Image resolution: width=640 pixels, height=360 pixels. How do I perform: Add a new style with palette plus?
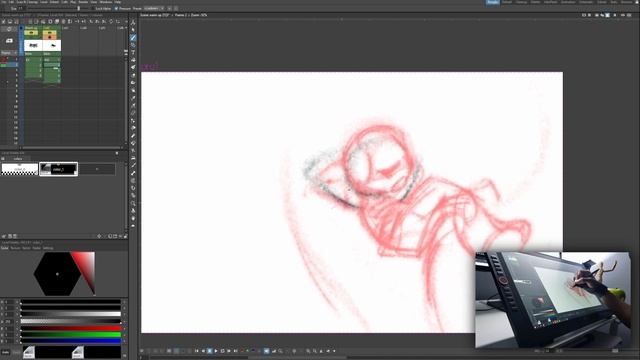click(x=97, y=169)
